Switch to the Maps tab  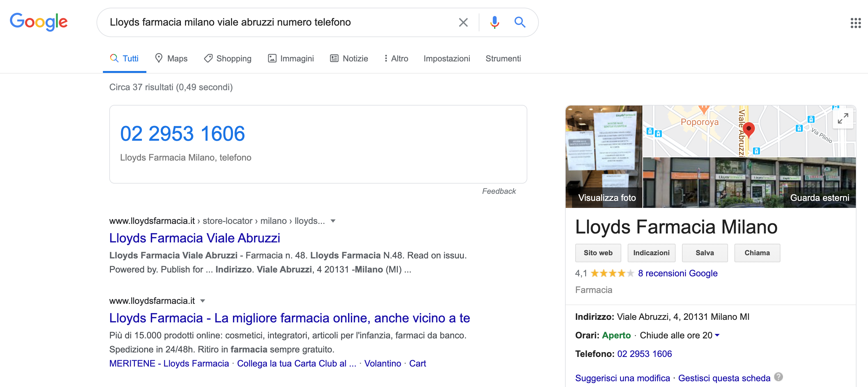coord(171,58)
